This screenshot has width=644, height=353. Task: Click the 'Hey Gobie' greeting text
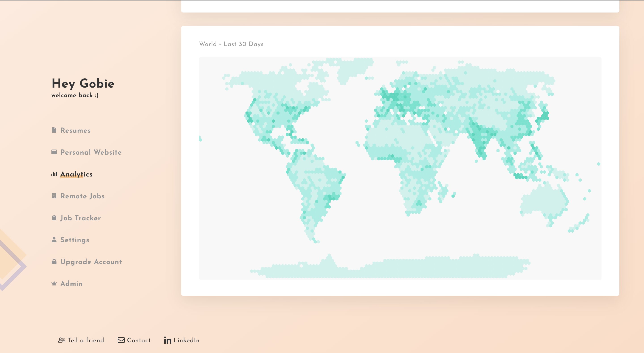[x=83, y=83]
